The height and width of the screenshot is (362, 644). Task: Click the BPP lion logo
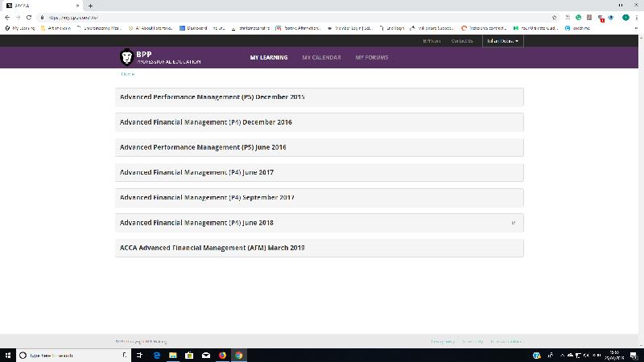[x=127, y=57]
